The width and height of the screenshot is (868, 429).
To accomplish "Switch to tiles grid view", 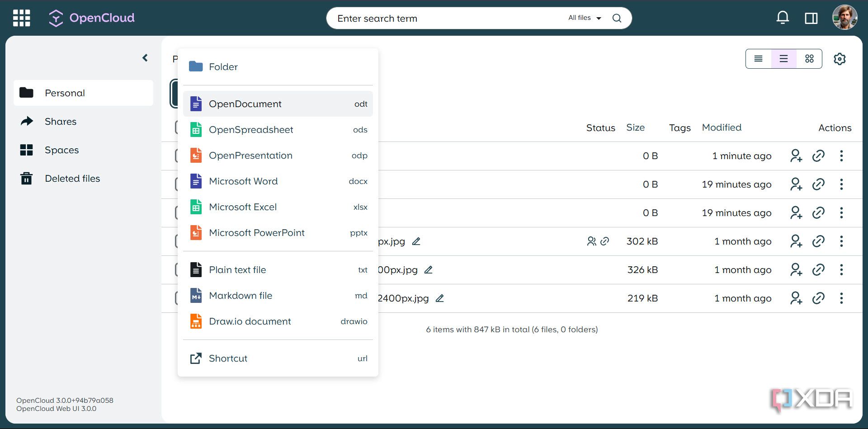I will (x=809, y=59).
